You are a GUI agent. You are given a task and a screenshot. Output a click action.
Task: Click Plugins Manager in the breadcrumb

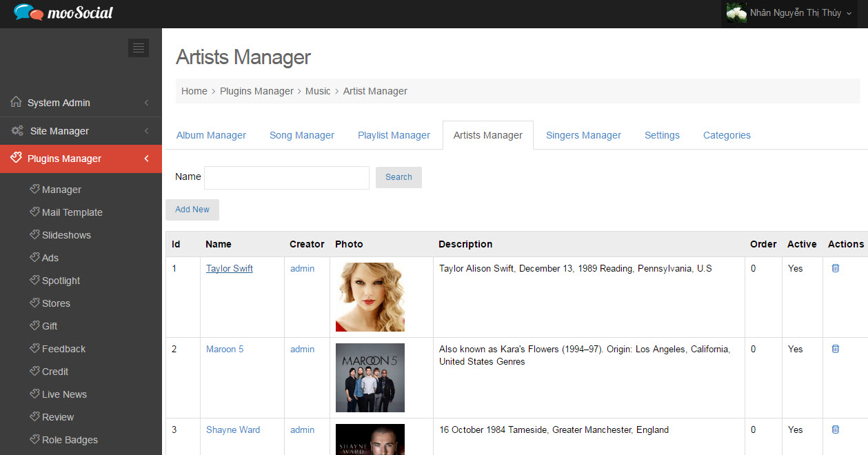tap(256, 91)
